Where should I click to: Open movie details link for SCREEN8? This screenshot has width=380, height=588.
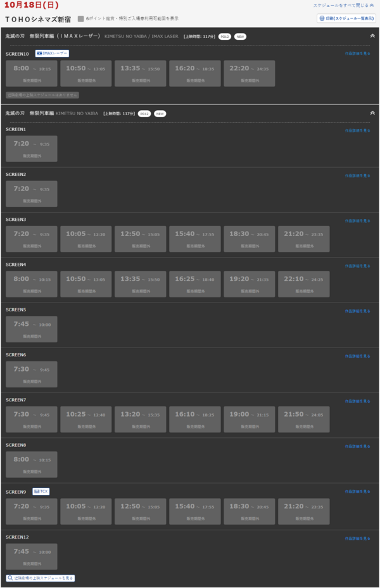coord(357,446)
